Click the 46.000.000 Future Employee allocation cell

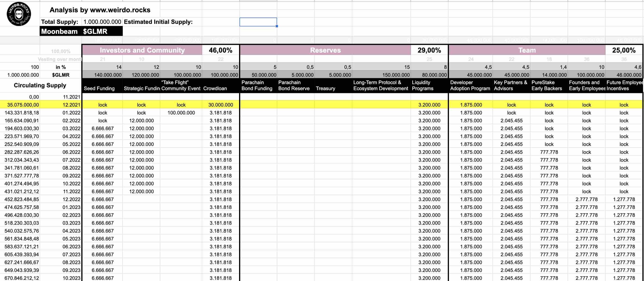(624, 75)
